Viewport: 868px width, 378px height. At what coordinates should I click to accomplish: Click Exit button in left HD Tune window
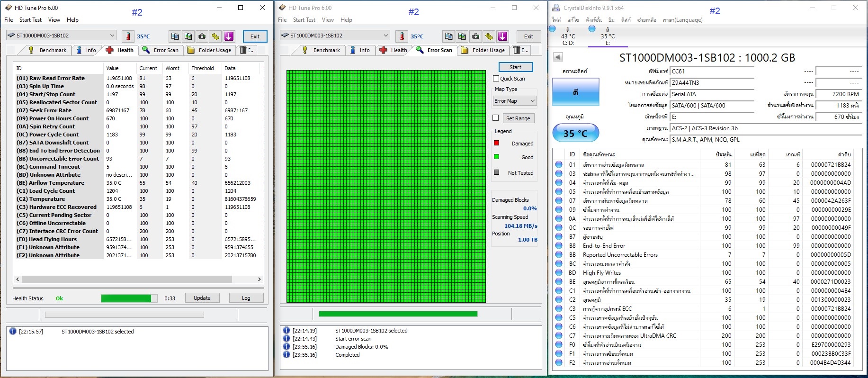coord(255,36)
